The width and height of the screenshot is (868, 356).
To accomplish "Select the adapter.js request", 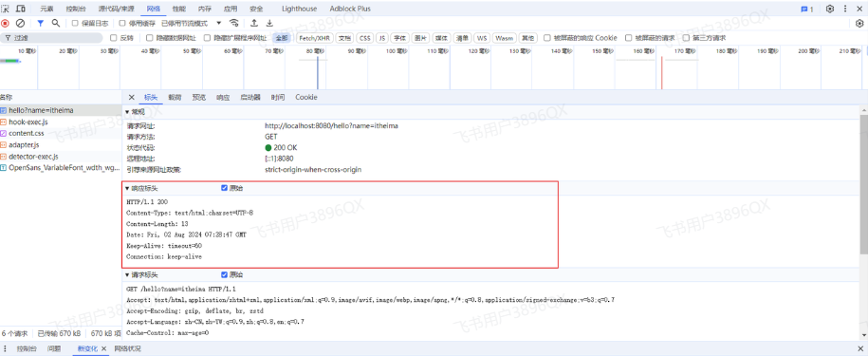I will tap(61, 145).
